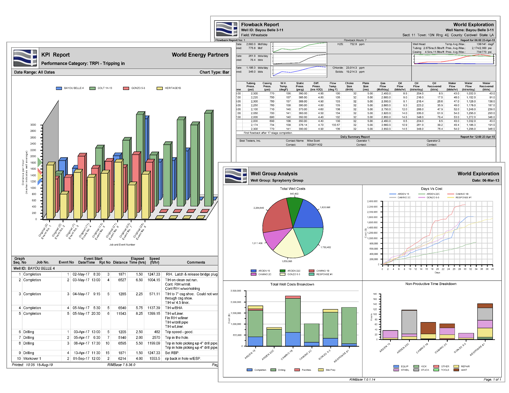Click the "Total Well Costs" chart title
Image resolution: width=509 pixels, height=393 pixels.
[x=292, y=189]
